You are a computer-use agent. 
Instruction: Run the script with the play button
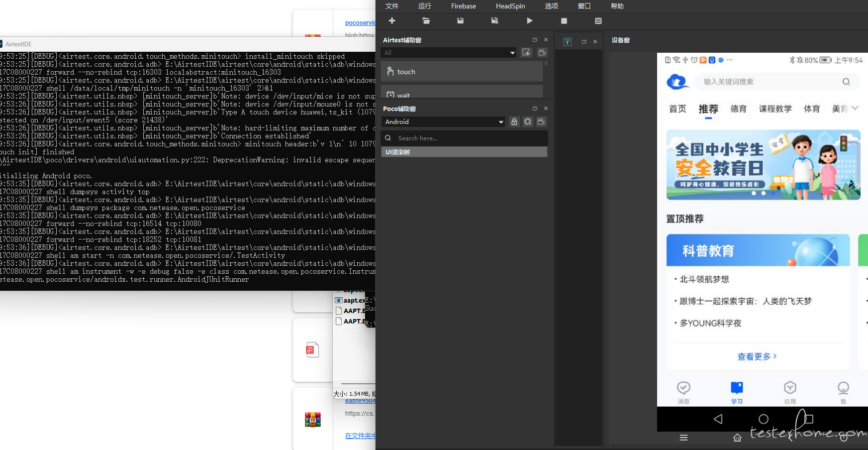(x=530, y=20)
